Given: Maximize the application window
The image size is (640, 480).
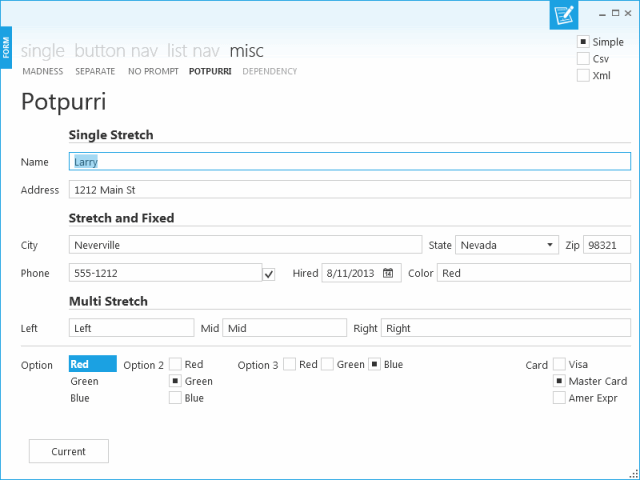Looking at the screenshot, I should [x=616, y=13].
